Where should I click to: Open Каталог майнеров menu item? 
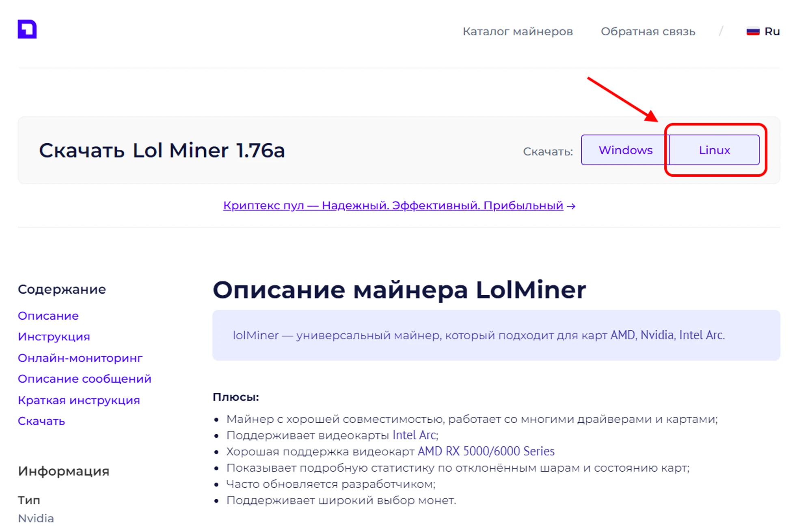pyautogui.click(x=517, y=31)
